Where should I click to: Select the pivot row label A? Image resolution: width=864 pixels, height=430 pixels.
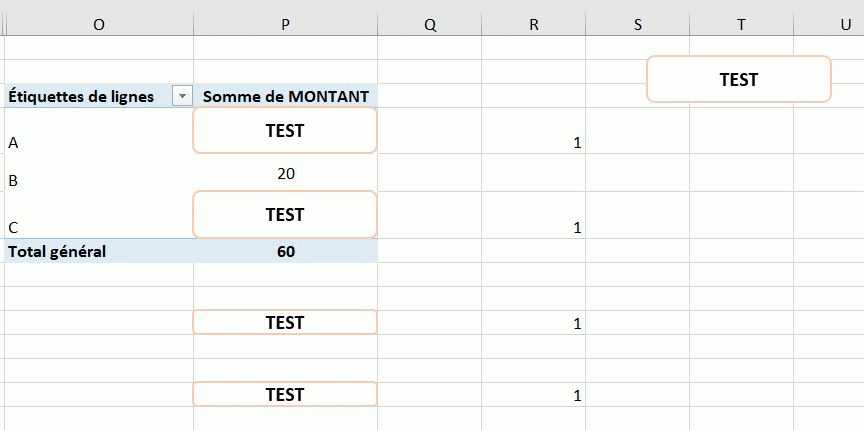click(x=98, y=143)
